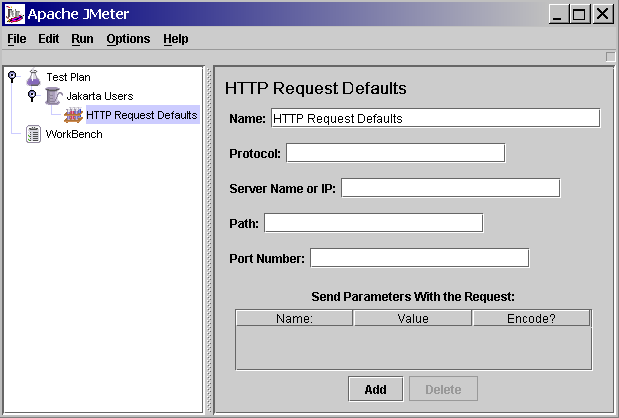Image resolution: width=619 pixels, height=418 pixels.
Task: Click the Encode? column header
Action: click(531, 318)
